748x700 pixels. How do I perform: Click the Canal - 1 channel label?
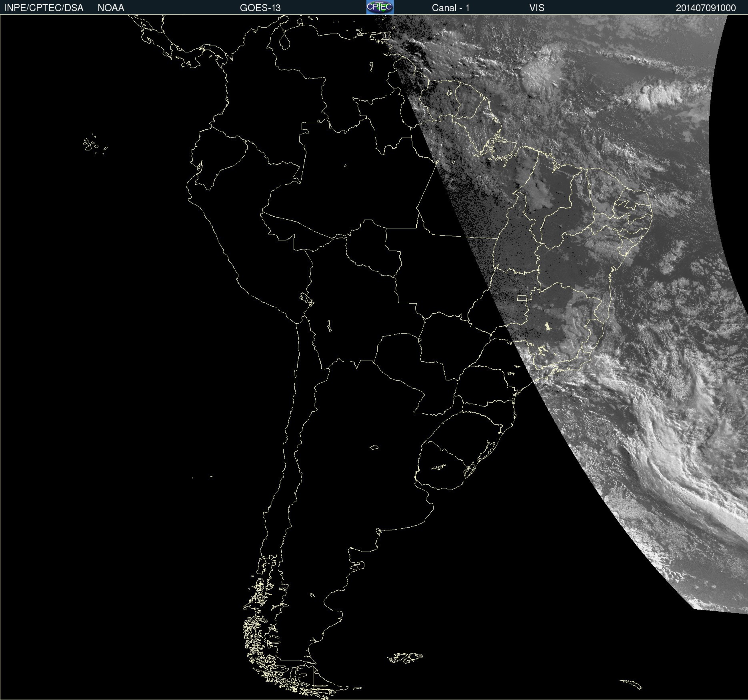coord(451,8)
